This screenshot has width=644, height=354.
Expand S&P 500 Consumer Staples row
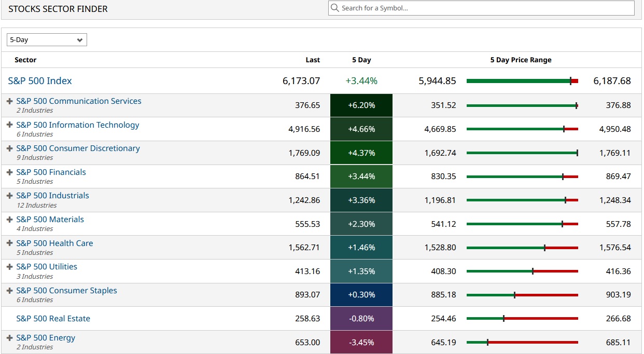tap(9, 291)
